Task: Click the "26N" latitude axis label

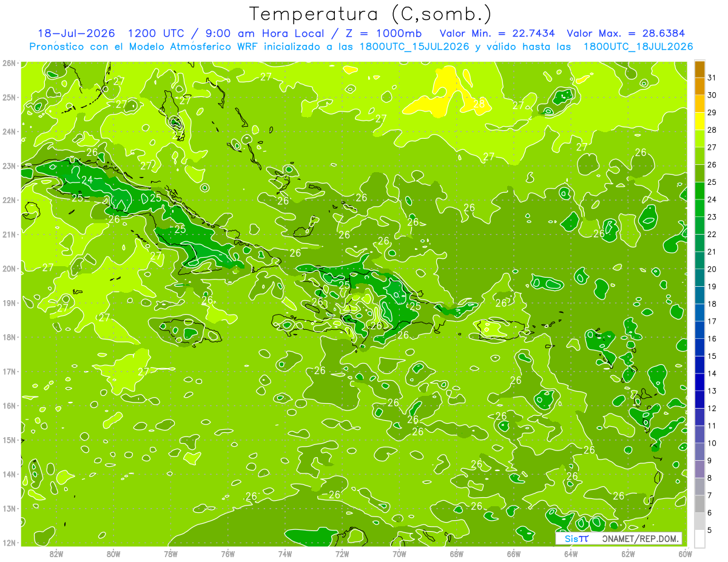Action: coord(9,63)
